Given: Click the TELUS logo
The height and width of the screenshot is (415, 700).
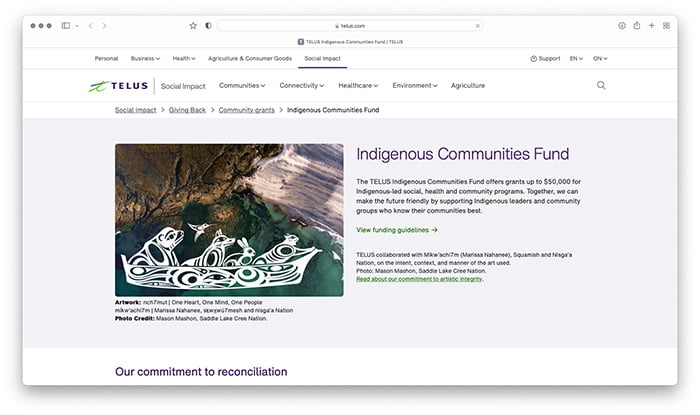Looking at the screenshot, I should [x=118, y=86].
